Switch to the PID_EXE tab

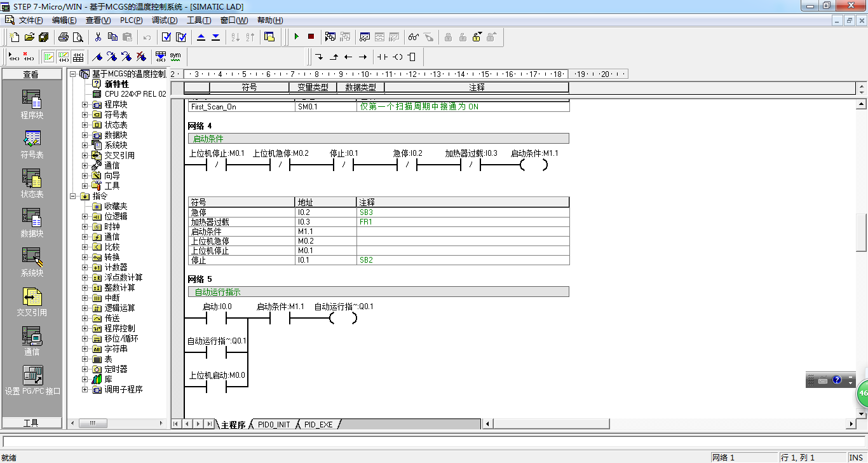tap(318, 424)
